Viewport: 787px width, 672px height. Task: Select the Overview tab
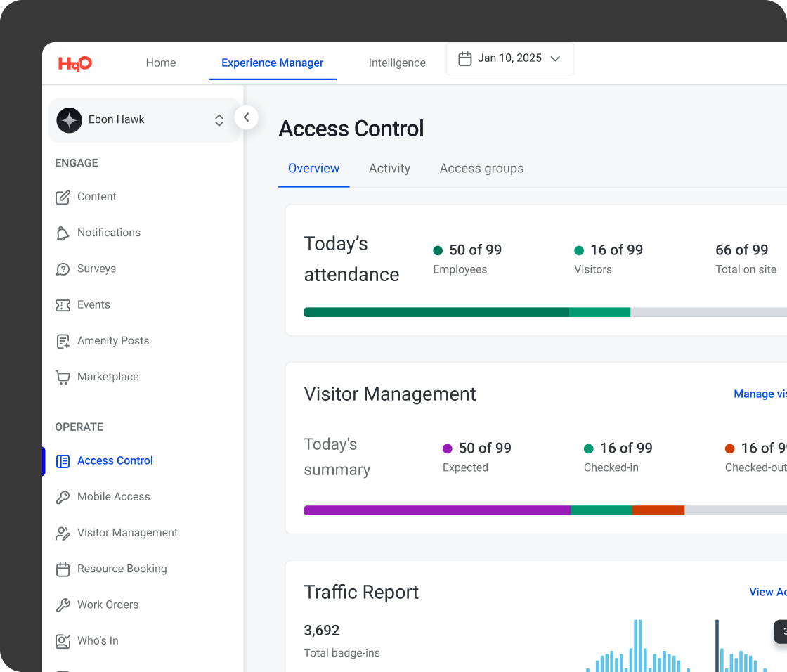click(313, 168)
